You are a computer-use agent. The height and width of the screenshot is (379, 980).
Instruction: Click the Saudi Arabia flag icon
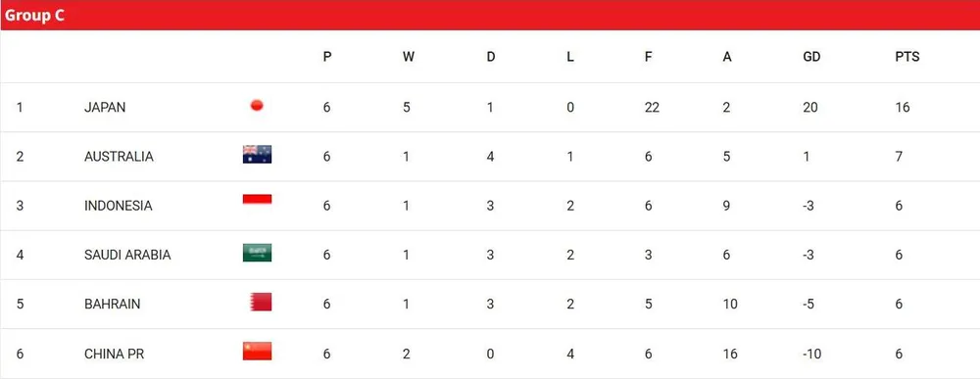[x=257, y=253]
